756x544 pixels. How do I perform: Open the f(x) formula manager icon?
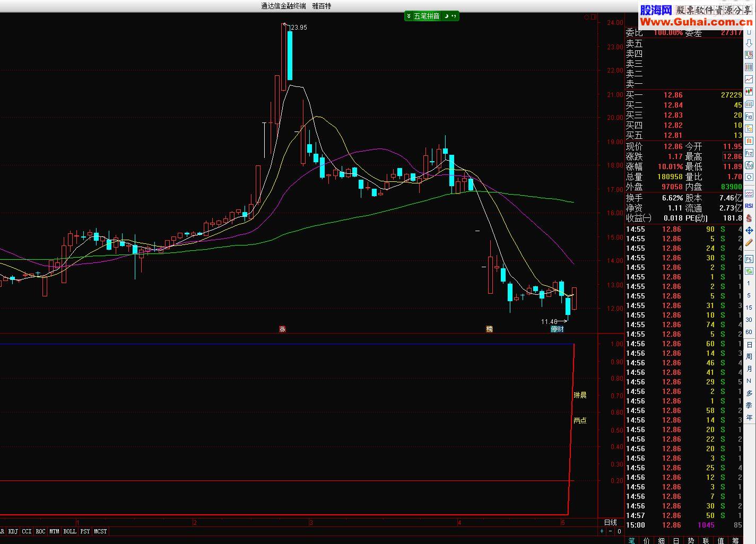[749, 165]
